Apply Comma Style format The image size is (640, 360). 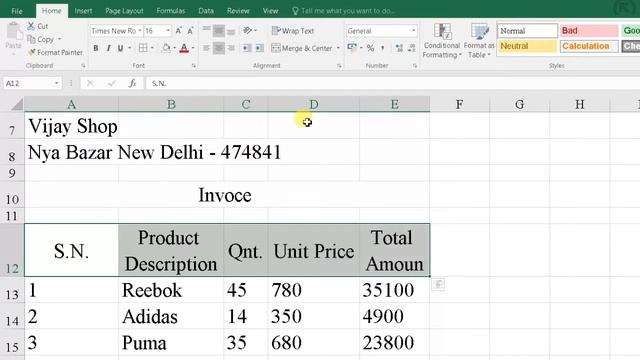[382, 48]
